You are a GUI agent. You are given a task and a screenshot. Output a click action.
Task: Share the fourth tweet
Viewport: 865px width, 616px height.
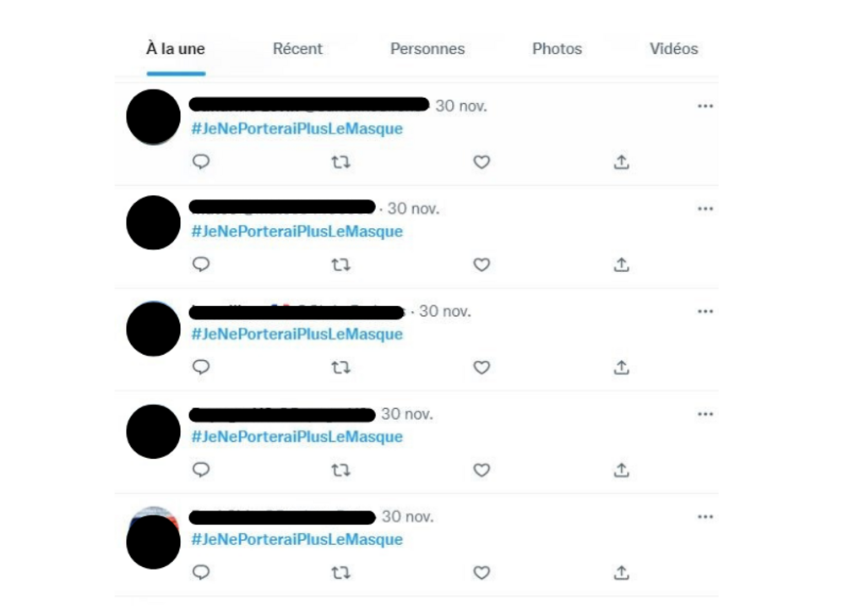click(622, 470)
